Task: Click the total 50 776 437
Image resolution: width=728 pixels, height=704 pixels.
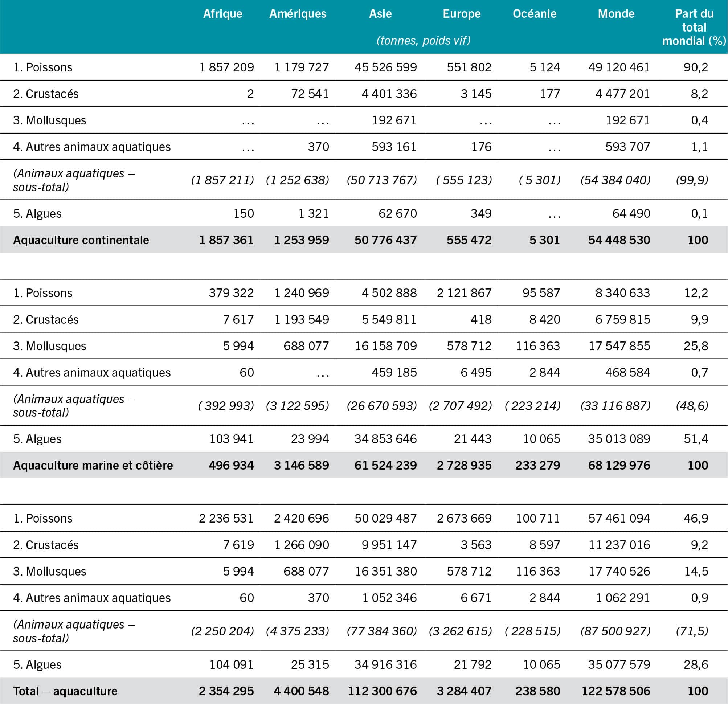Action: point(385,240)
